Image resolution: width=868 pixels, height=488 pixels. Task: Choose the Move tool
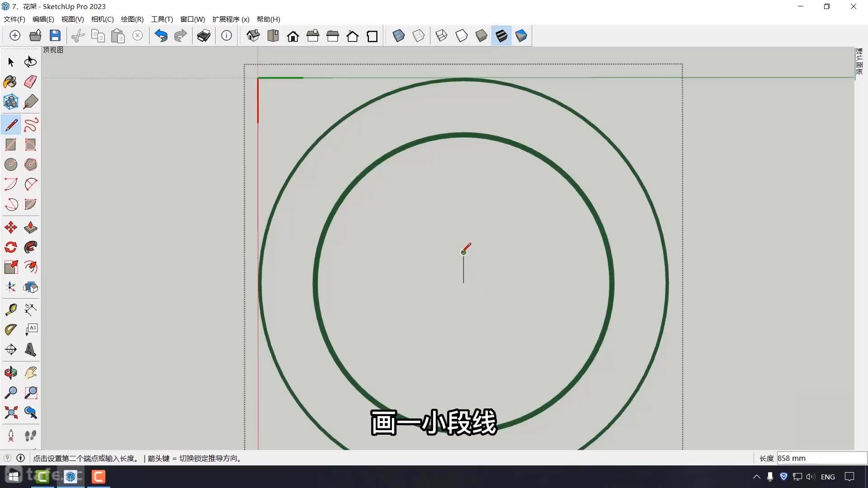[x=11, y=227]
